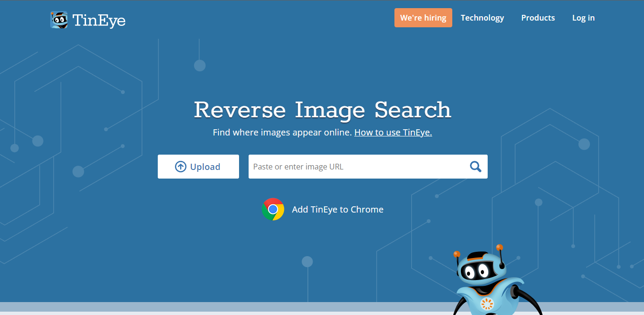Open the Products menu
This screenshot has width=644, height=315.
click(538, 18)
